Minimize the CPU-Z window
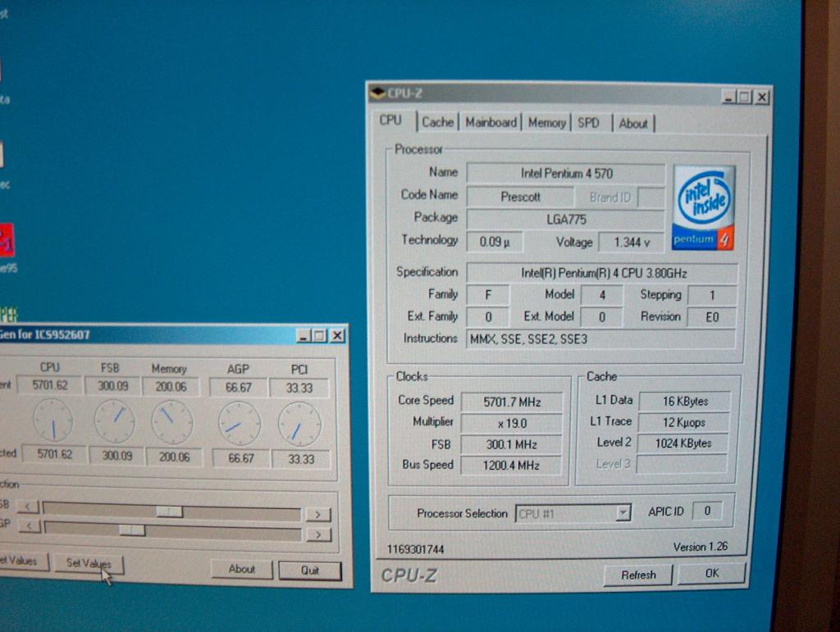 (728, 98)
